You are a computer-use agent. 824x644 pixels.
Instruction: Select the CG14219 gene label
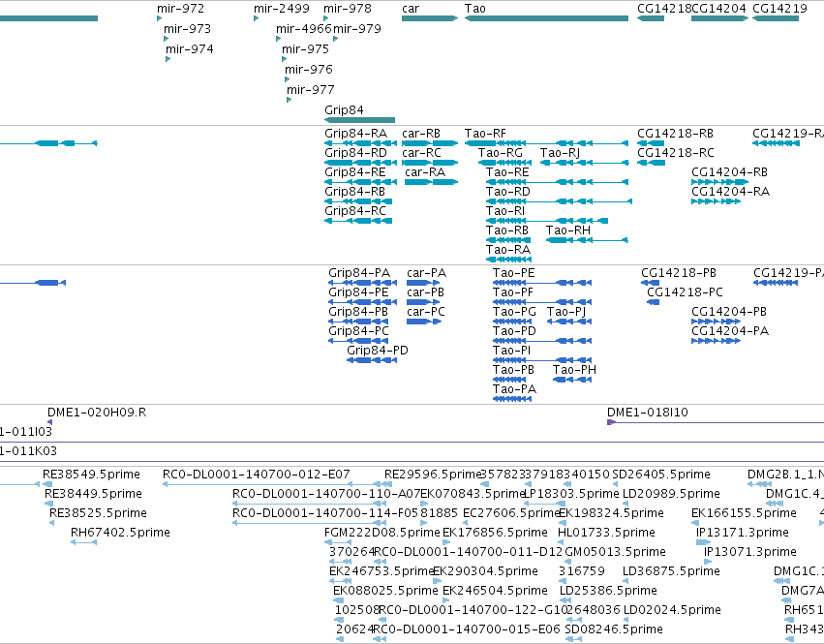(x=779, y=9)
